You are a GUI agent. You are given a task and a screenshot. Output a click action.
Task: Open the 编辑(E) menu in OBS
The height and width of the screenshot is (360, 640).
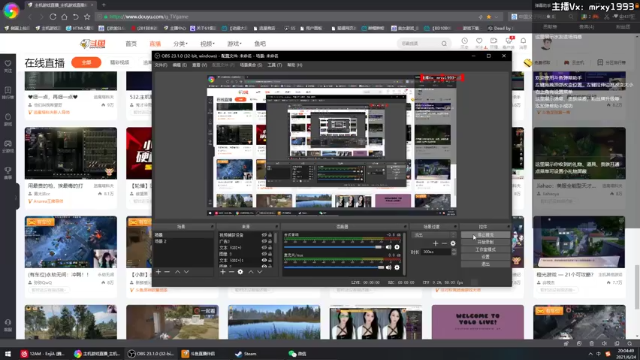click(179, 65)
